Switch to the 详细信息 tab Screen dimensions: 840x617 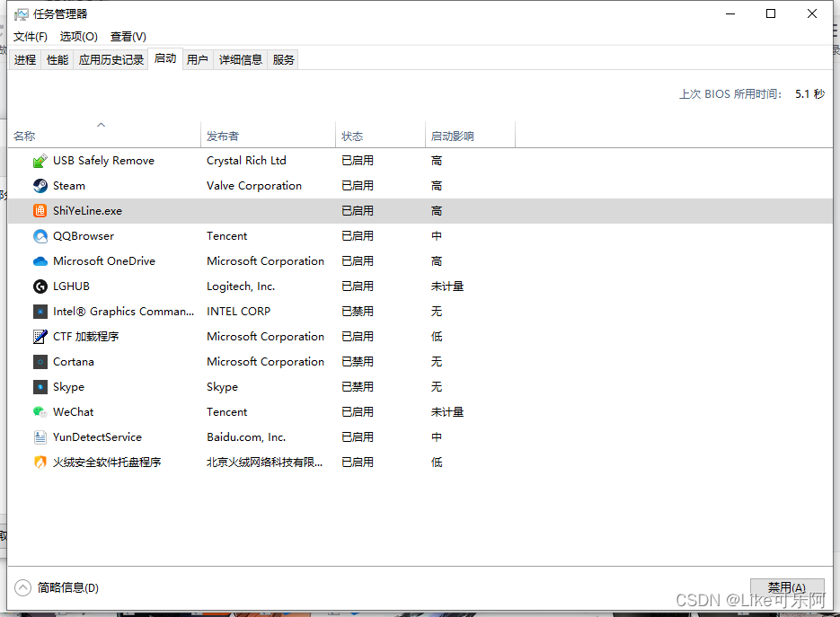[241, 60]
